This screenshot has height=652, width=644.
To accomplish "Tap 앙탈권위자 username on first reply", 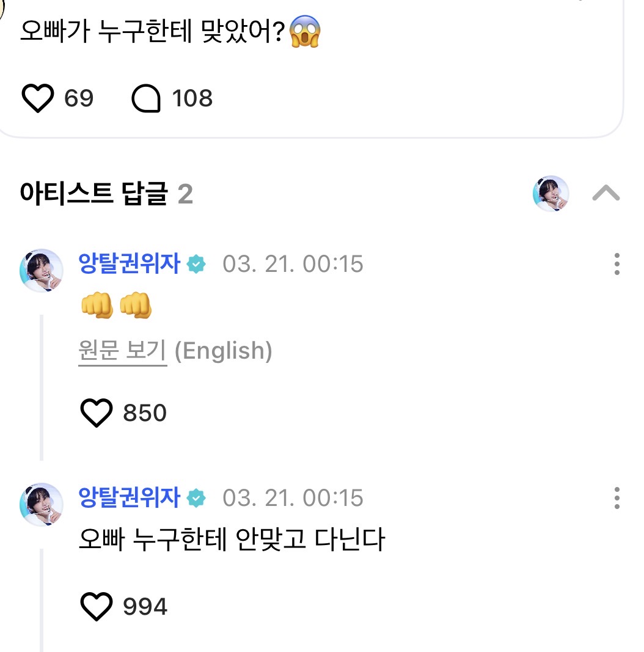I will (130, 264).
